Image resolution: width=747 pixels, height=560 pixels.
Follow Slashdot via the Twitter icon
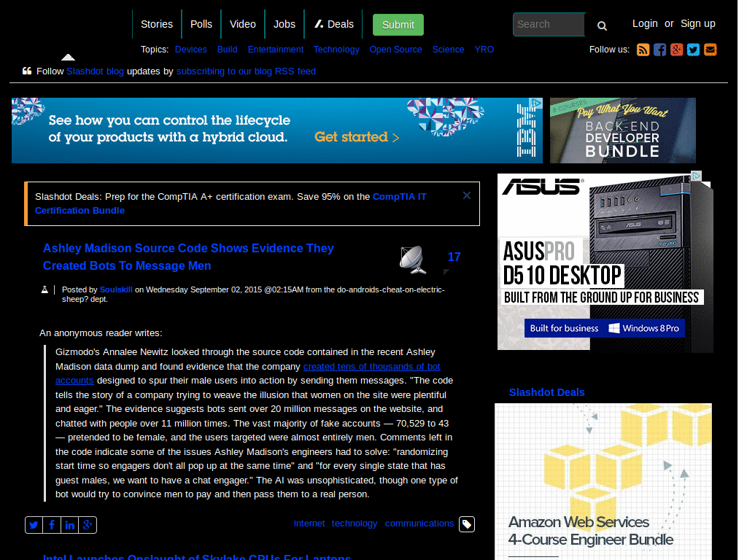[693, 50]
